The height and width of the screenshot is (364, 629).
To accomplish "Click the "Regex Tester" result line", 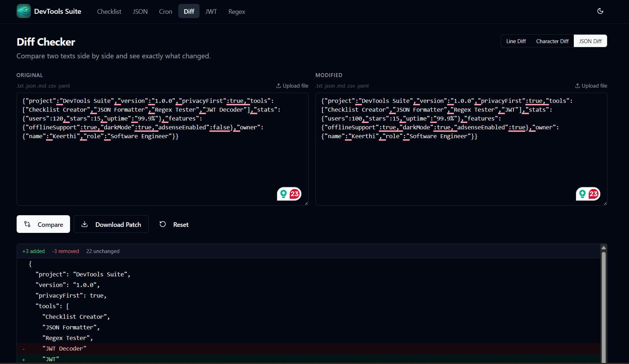I will click(x=308, y=338).
